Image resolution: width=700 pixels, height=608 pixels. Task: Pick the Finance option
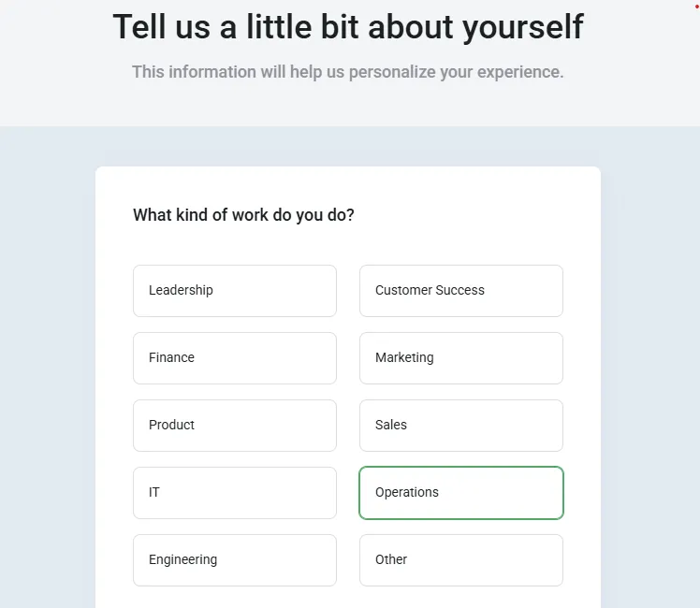pos(234,358)
